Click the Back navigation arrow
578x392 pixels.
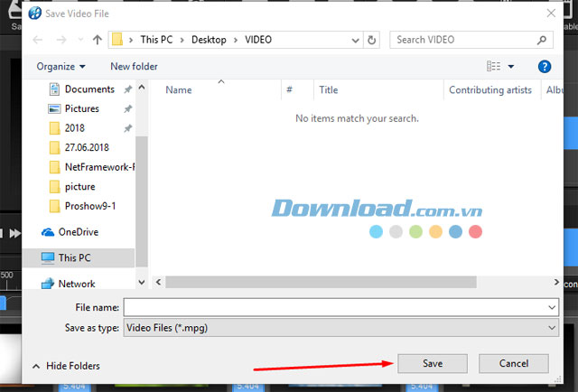tap(38, 40)
